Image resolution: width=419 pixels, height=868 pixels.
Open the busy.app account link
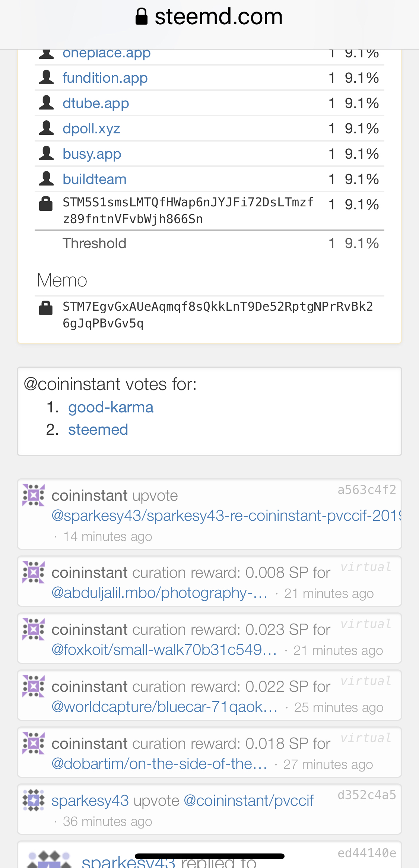tap(92, 154)
